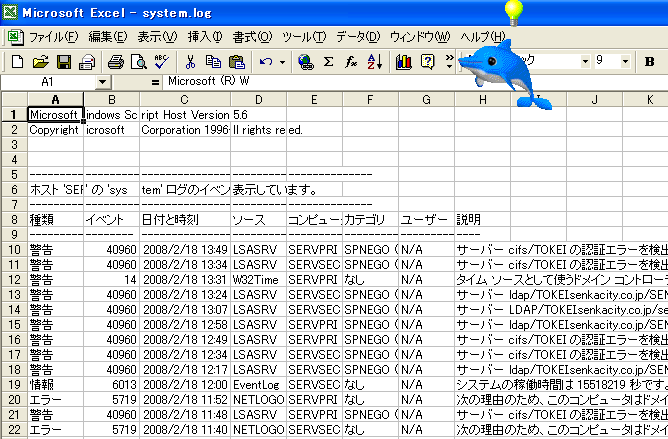The width and height of the screenshot is (668, 439).
Task: Cut selection with the scissors icon
Action: tap(190, 62)
